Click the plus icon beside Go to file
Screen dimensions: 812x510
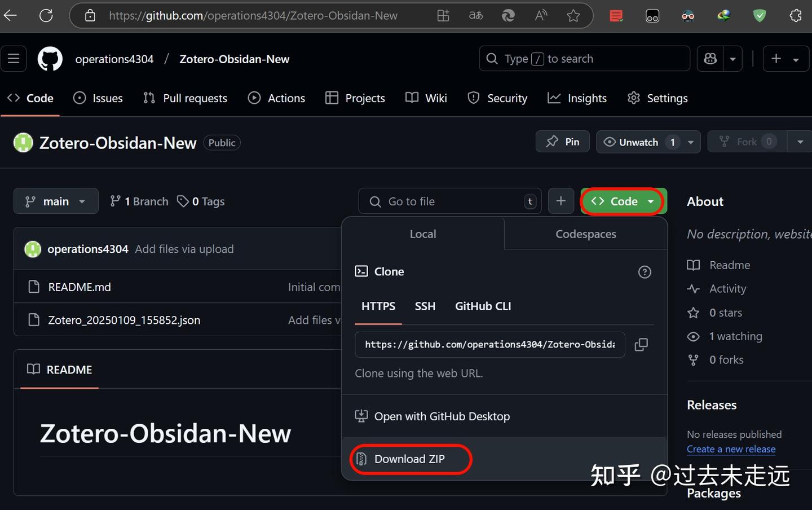click(x=561, y=201)
